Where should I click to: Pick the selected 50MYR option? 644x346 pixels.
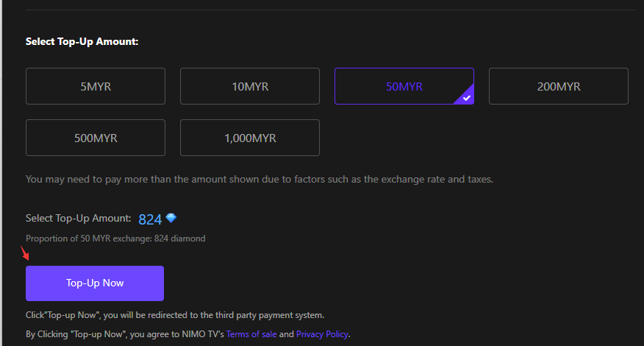[404, 86]
